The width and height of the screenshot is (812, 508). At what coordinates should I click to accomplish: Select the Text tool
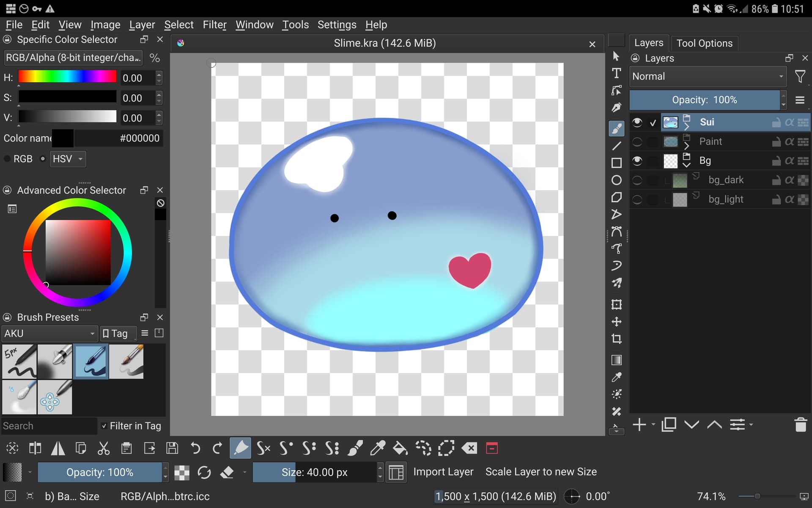[616, 73]
